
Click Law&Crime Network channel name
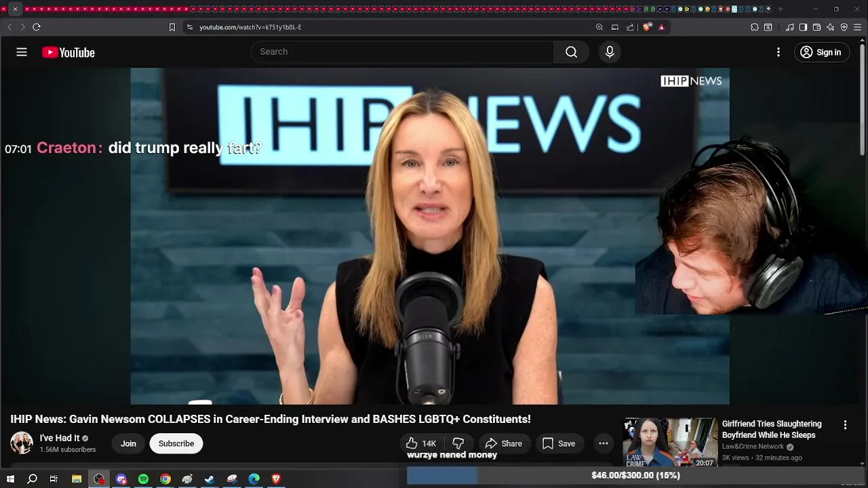[753, 447]
